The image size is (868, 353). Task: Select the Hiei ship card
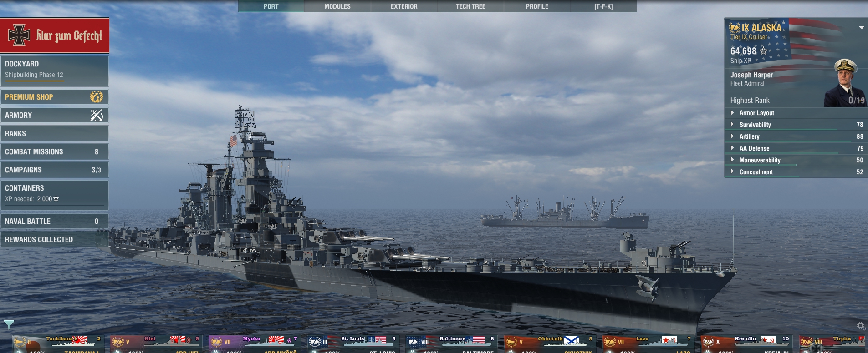pyautogui.click(x=156, y=344)
